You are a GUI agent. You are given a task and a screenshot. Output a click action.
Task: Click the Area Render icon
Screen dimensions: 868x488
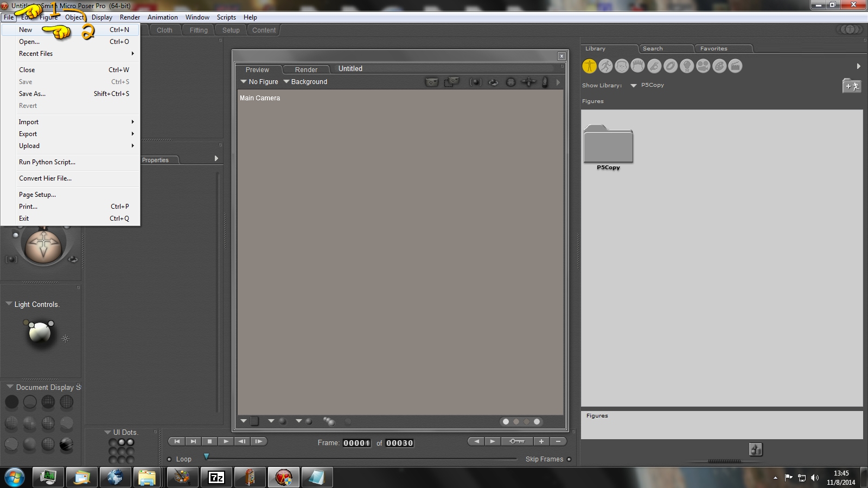pos(451,82)
